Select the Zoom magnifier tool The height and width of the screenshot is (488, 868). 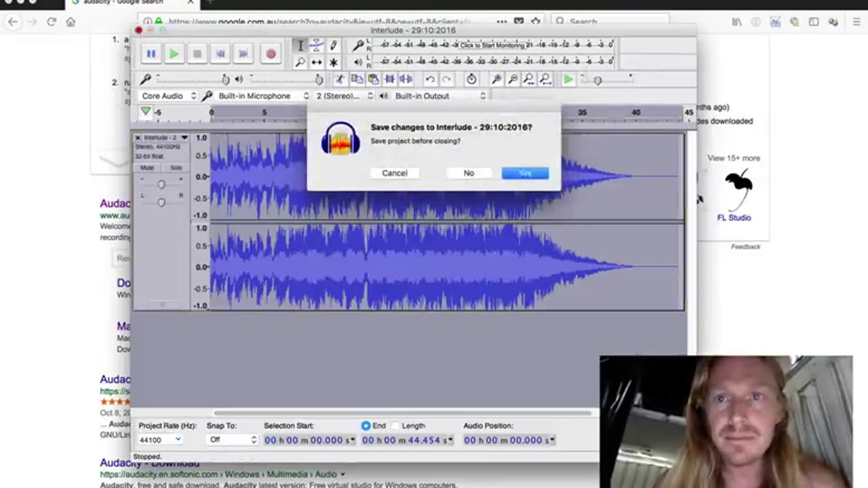300,62
